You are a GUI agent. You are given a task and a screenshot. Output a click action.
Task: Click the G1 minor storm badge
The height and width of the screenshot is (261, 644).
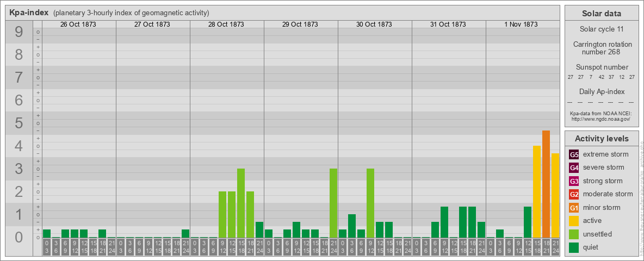tap(574, 208)
